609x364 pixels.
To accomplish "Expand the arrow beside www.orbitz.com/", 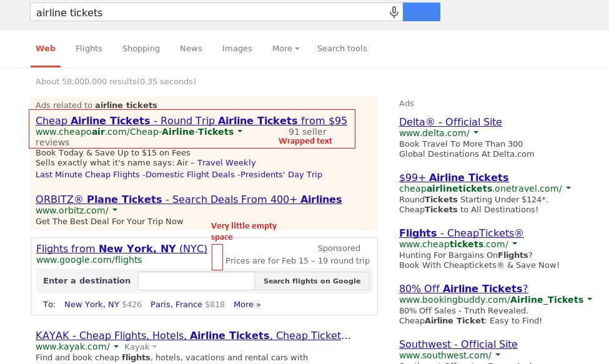I will point(115,210).
